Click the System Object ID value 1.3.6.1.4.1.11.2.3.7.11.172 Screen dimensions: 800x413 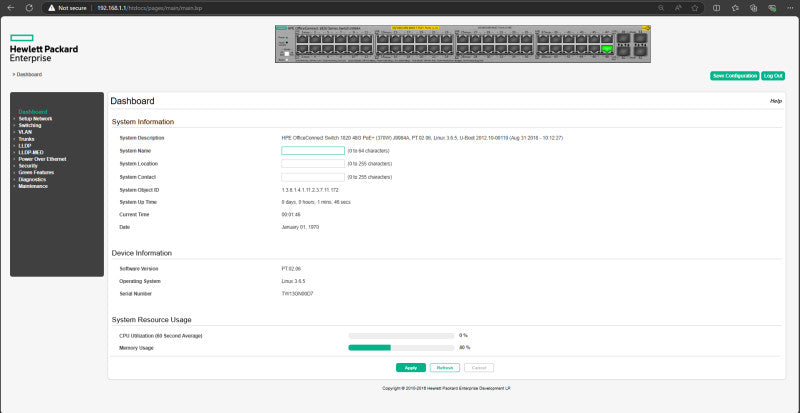pos(310,190)
